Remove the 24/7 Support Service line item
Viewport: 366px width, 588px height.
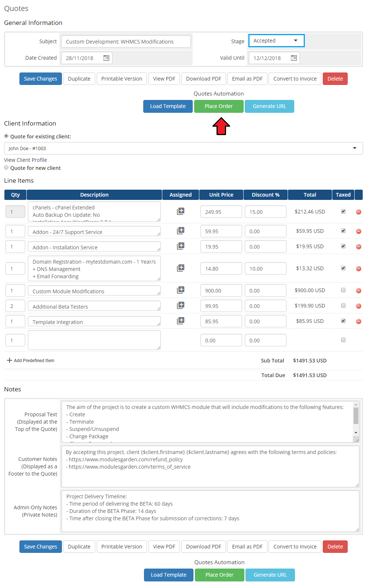[x=359, y=231]
